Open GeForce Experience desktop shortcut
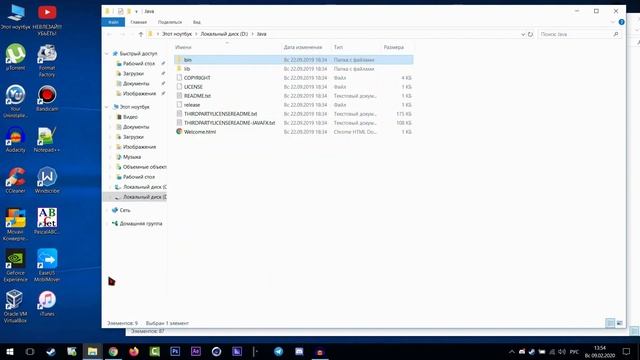 tap(16, 265)
